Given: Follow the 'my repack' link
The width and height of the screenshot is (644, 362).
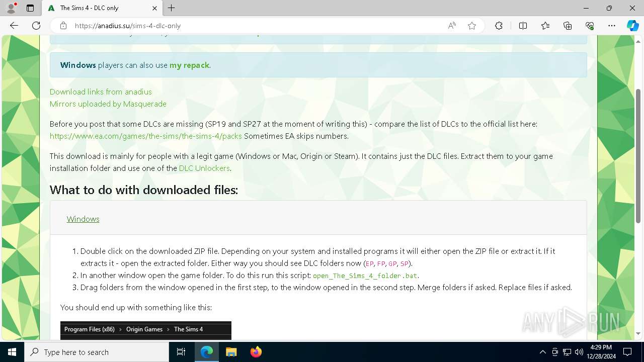Looking at the screenshot, I should (x=189, y=65).
